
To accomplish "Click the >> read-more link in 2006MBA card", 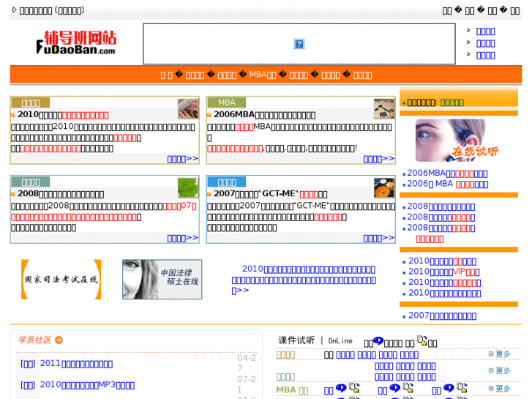I will pyautogui.click(x=379, y=159).
